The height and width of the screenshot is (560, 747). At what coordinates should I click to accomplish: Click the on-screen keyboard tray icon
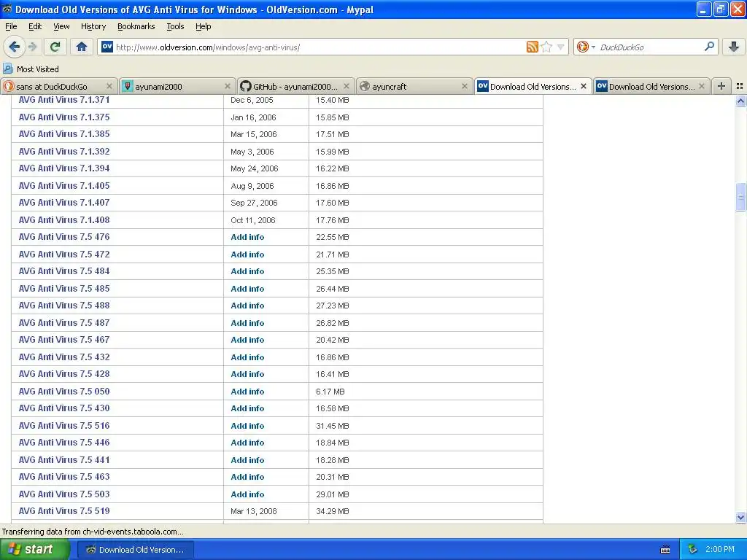click(665, 550)
